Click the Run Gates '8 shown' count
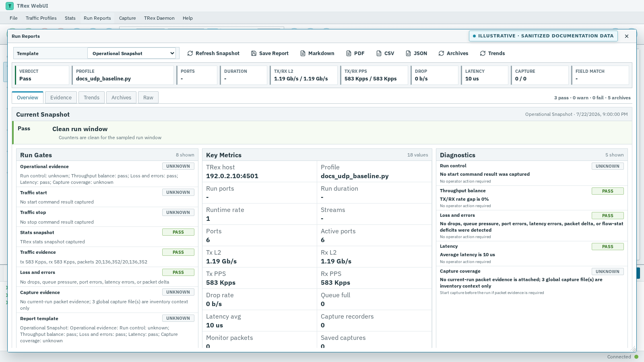Viewport: 644px width, 362px height. [185, 155]
